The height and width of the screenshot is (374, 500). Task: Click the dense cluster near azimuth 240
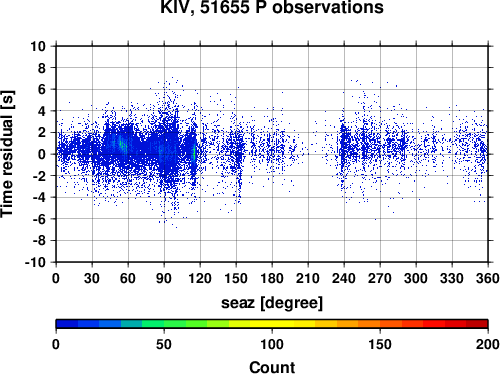[x=344, y=147]
